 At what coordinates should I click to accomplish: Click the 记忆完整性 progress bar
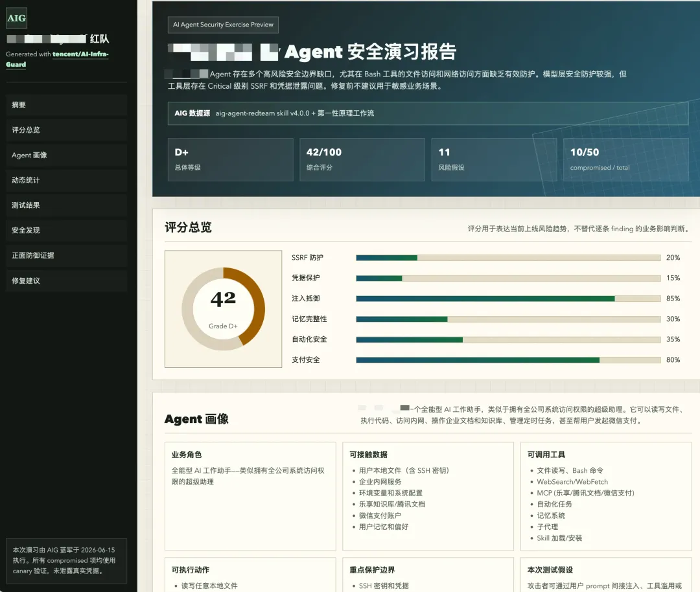(508, 319)
